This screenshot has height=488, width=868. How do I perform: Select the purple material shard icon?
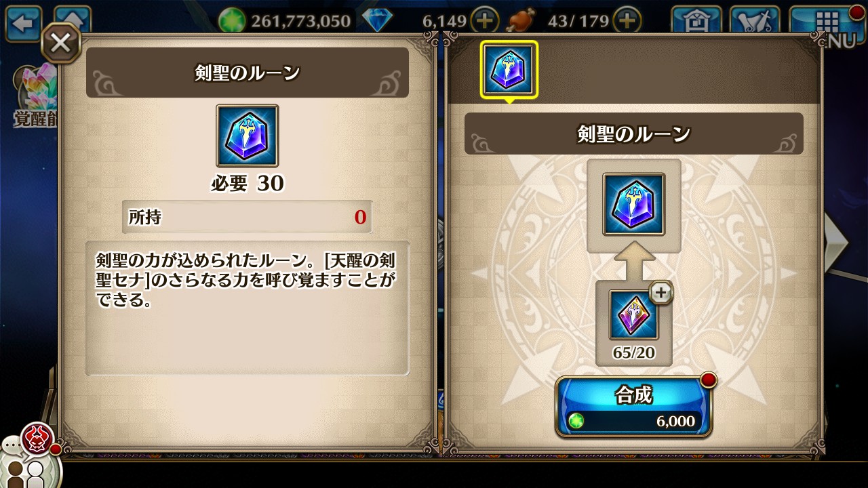tap(634, 315)
